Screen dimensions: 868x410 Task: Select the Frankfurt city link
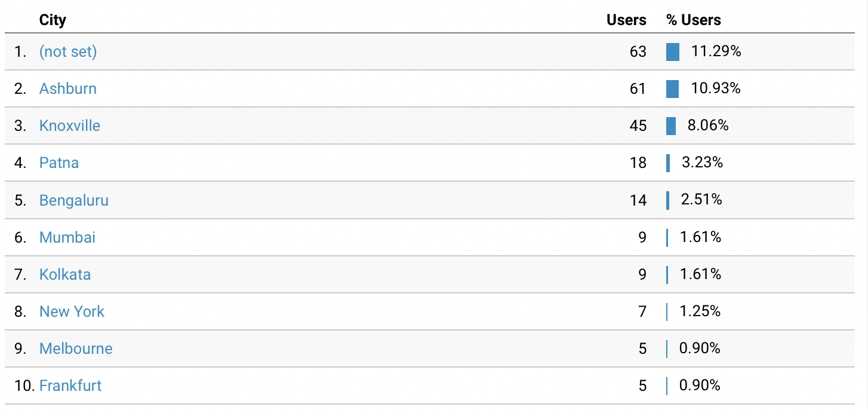[70, 385]
